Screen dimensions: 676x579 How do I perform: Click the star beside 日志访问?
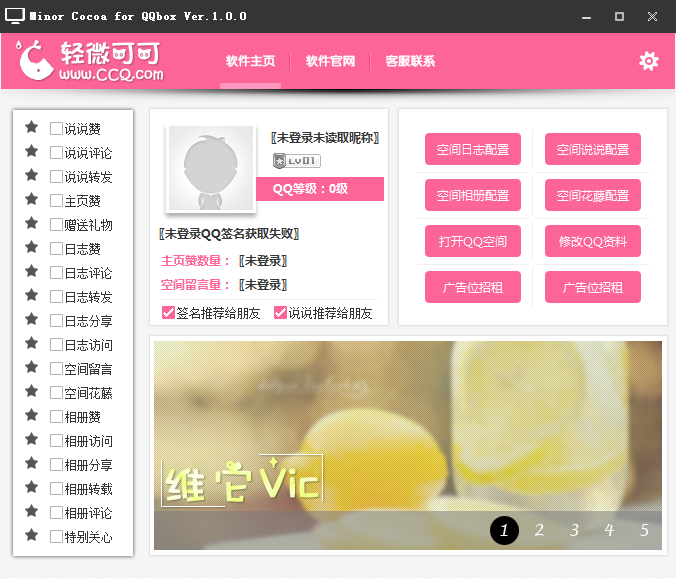[31, 344]
